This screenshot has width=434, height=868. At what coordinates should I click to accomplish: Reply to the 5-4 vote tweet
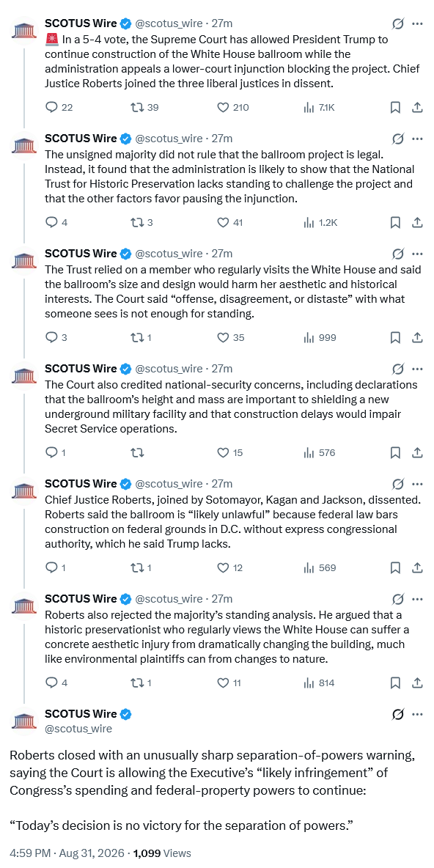click(59, 107)
